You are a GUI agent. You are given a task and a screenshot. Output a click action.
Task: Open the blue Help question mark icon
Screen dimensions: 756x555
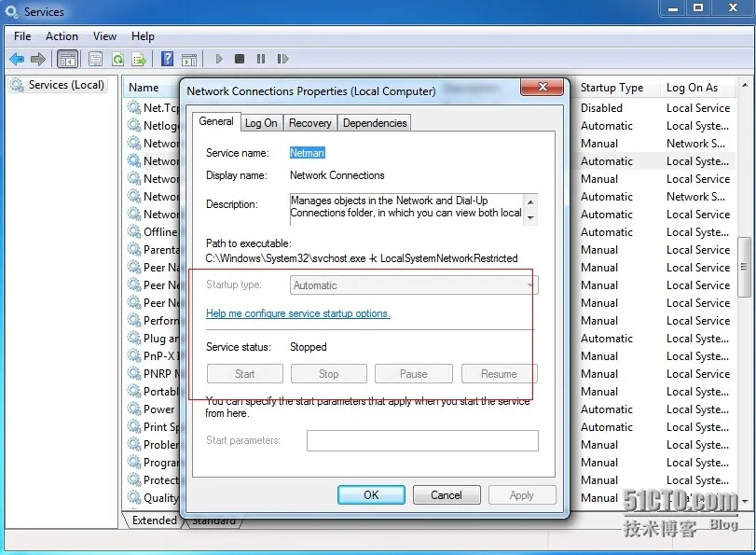(167, 59)
